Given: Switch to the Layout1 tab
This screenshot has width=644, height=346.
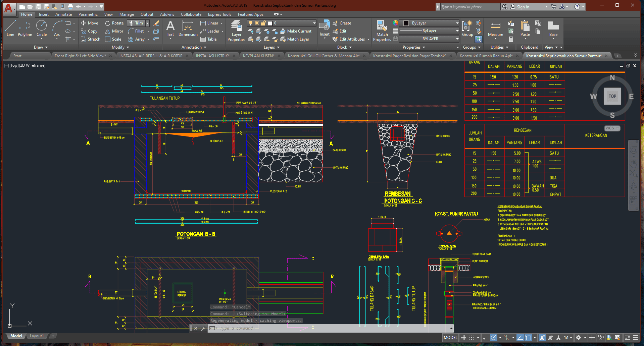Looking at the screenshot, I should point(37,336).
